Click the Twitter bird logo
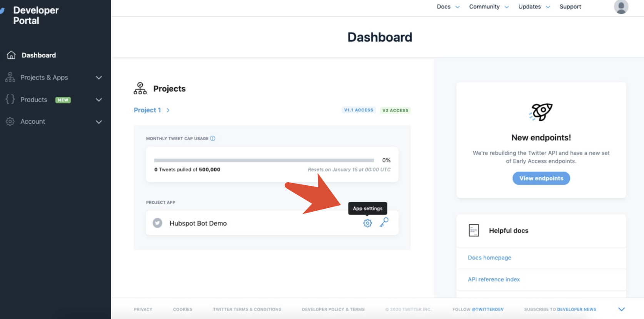The height and width of the screenshot is (319, 644). point(2,10)
